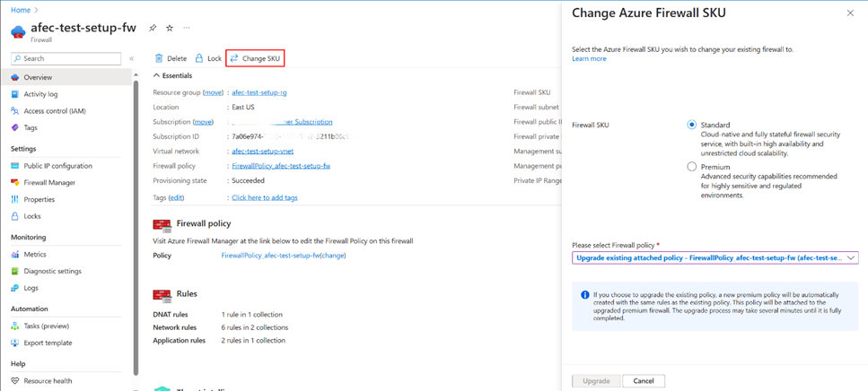Open the more options ellipsis next to title
The image size is (868, 391).
187,28
